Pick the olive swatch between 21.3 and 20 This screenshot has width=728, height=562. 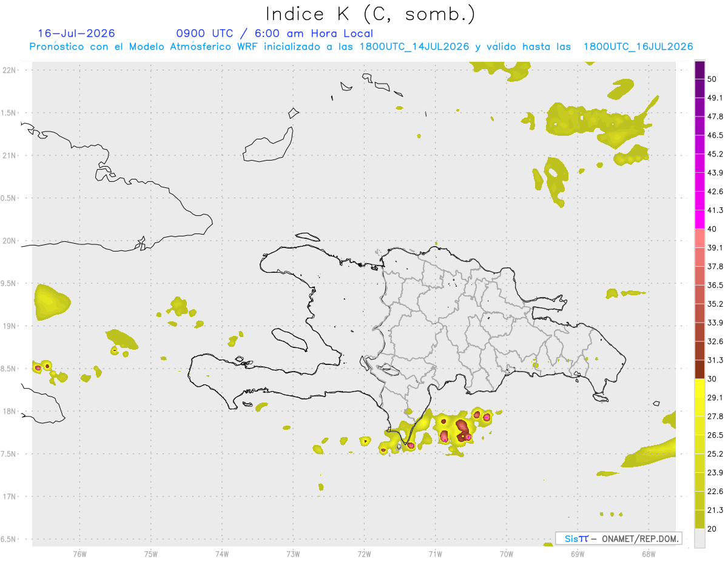point(699,520)
